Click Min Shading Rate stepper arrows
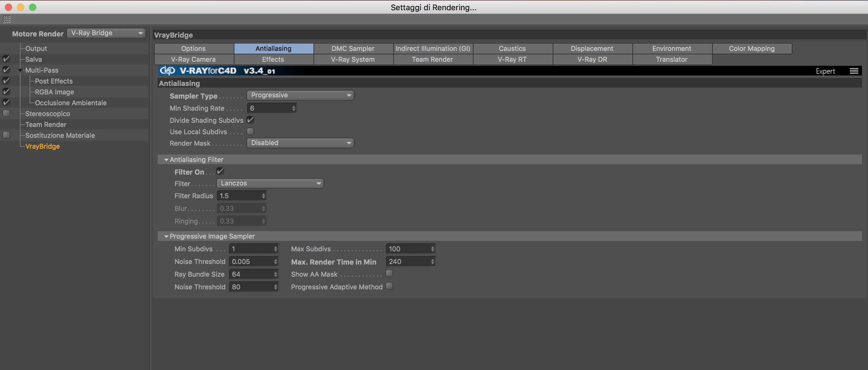868x370 pixels. 294,108
